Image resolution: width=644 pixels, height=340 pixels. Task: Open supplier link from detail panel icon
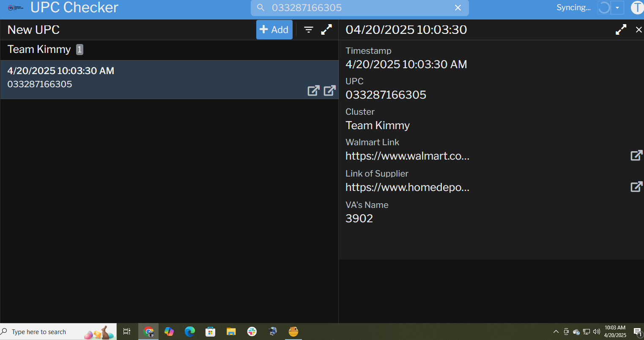(636, 187)
